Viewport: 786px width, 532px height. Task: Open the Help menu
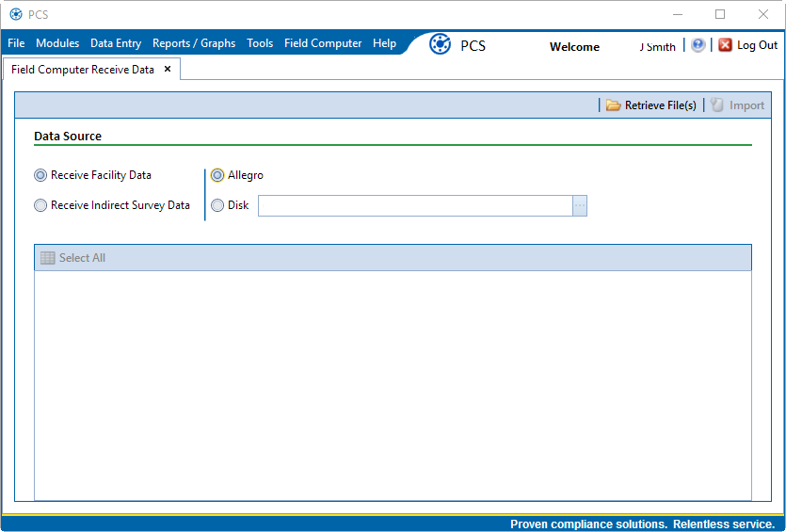pyautogui.click(x=384, y=43)
